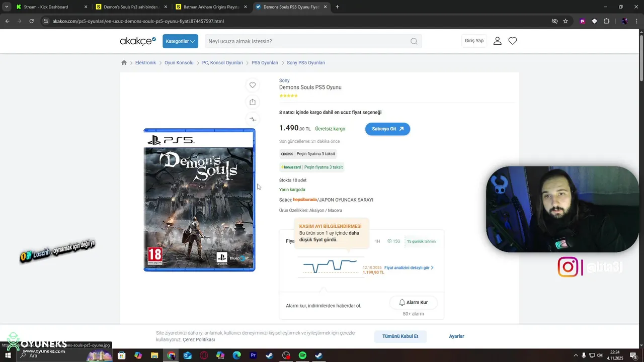Click the compare product arrows icon
The height and width of the screenshot is (362, 644).
pyautogui.click(x=253, y=119)
